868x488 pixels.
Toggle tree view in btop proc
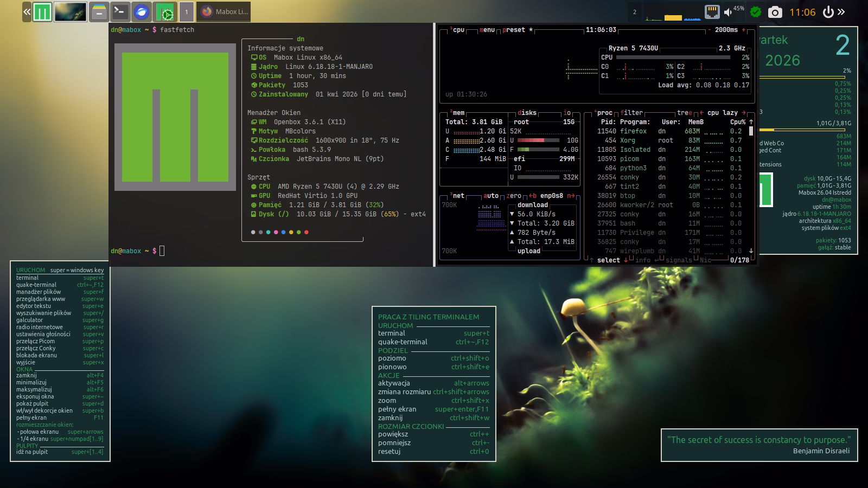(x=684, y=113)
